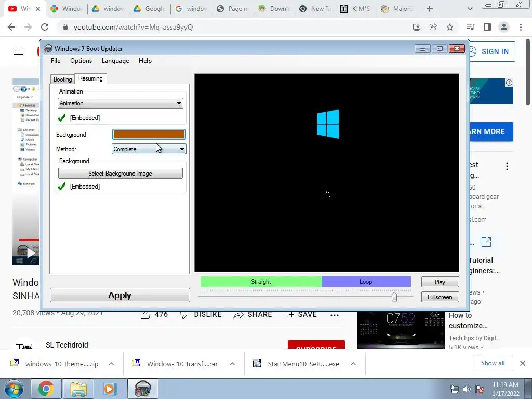Expand the tab search chevron
Screen dimensions: 532x399
click(x=470, y=9)
